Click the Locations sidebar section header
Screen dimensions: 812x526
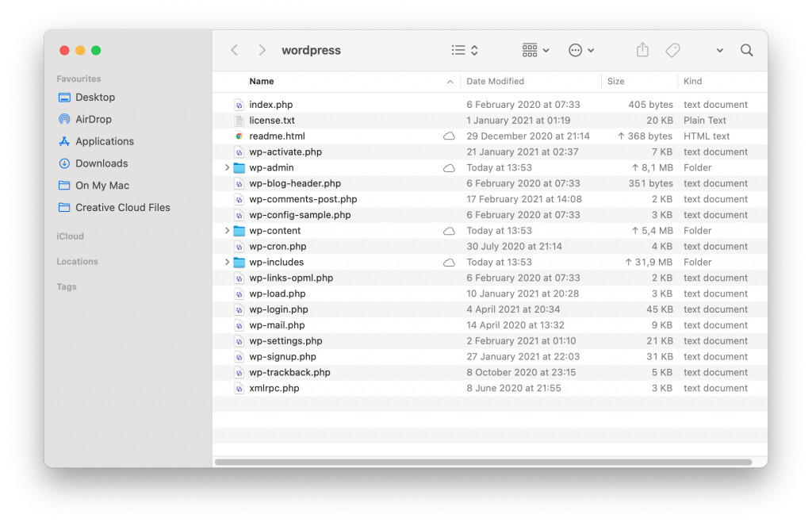pyautogui.click(x=77, y=262)
